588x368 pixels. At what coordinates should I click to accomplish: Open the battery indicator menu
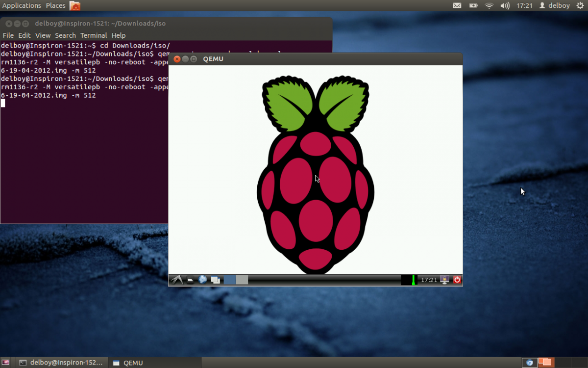473,6
